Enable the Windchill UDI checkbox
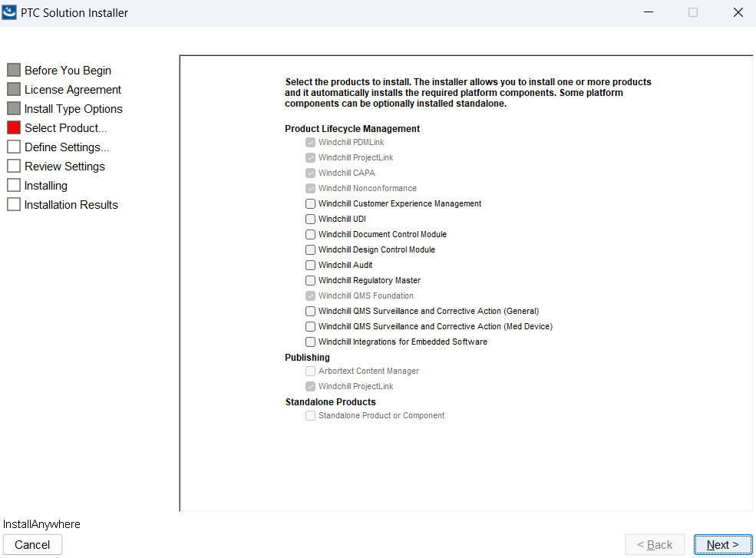756x558 pixels. click(x=311, y=220)
